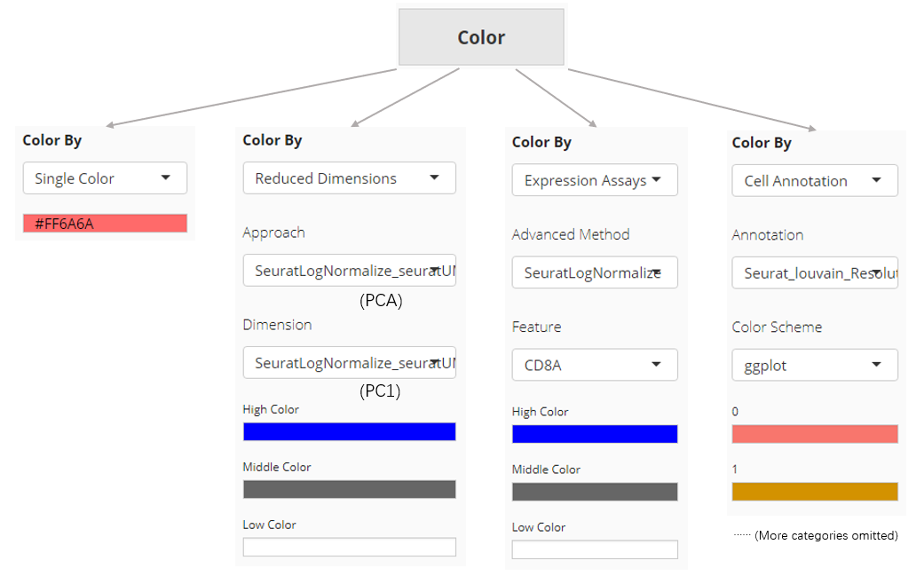924x576 pixels.
Task: Pick High Color swatch under Reduced Dimensions
Action: tap(349, 431)
